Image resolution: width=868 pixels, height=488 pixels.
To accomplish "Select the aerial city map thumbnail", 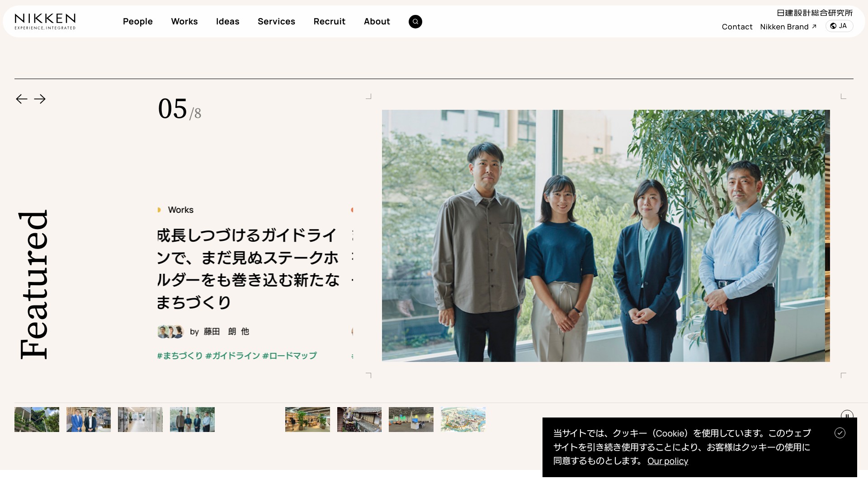I will click(x=463, y=419).
